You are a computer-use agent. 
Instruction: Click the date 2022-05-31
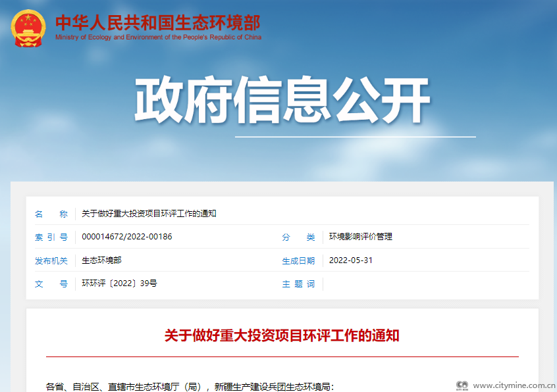point(350,260)
